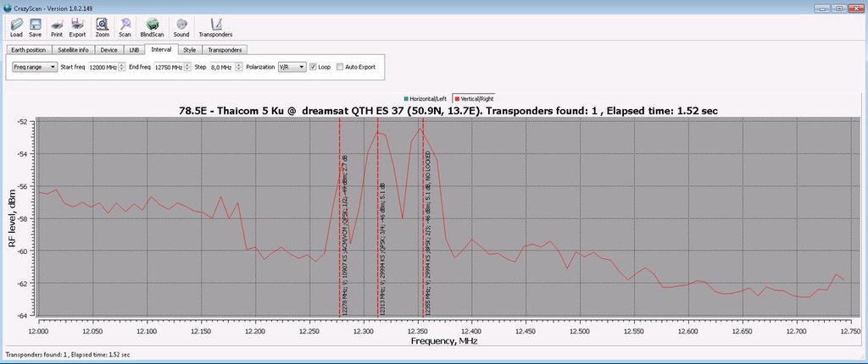Print the spectrum chart

point(57,28)
